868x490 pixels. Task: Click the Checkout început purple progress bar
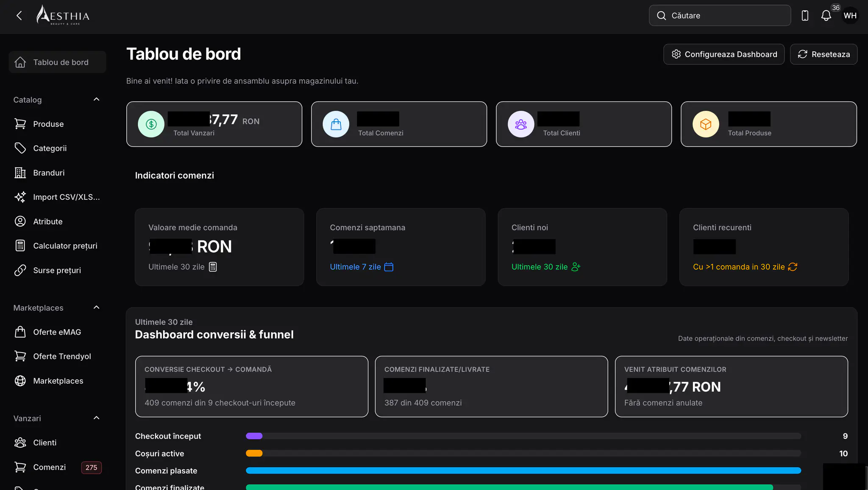click(x=254, y=436)
